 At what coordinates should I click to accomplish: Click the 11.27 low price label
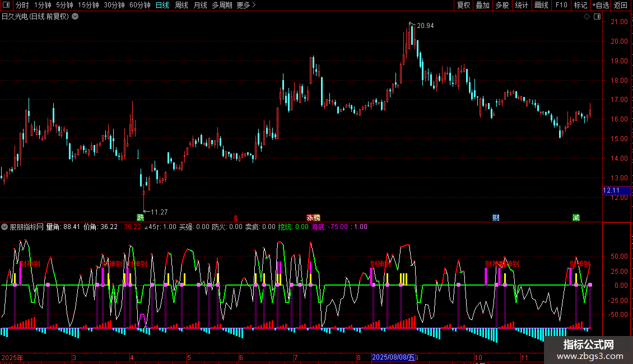pyautogui.click(x=159, y=212)
